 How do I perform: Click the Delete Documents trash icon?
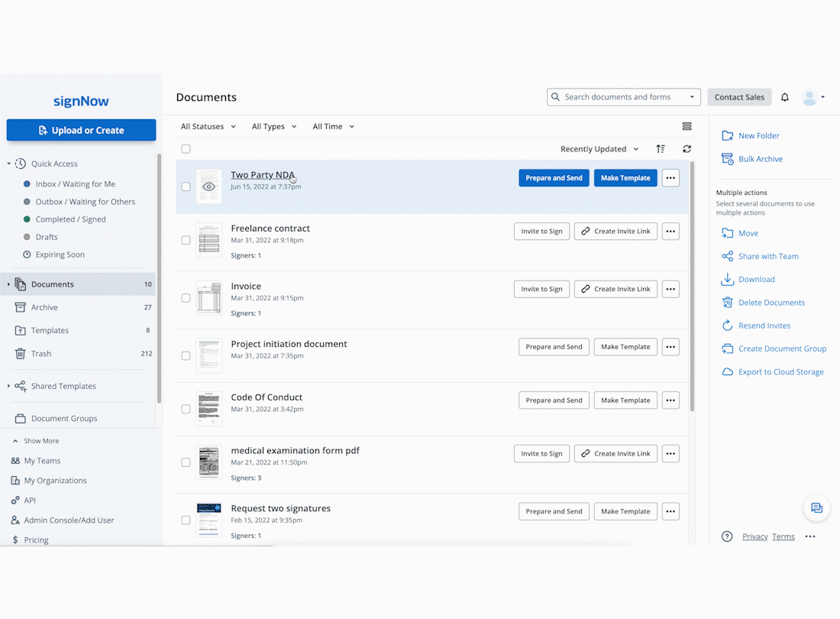[727, 303]
